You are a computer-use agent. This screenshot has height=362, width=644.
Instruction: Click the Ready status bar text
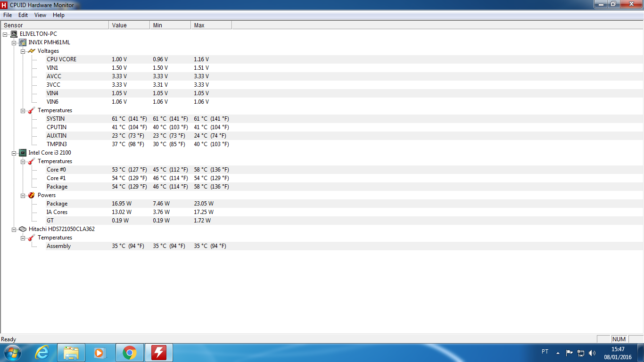(x=8, y=339)
